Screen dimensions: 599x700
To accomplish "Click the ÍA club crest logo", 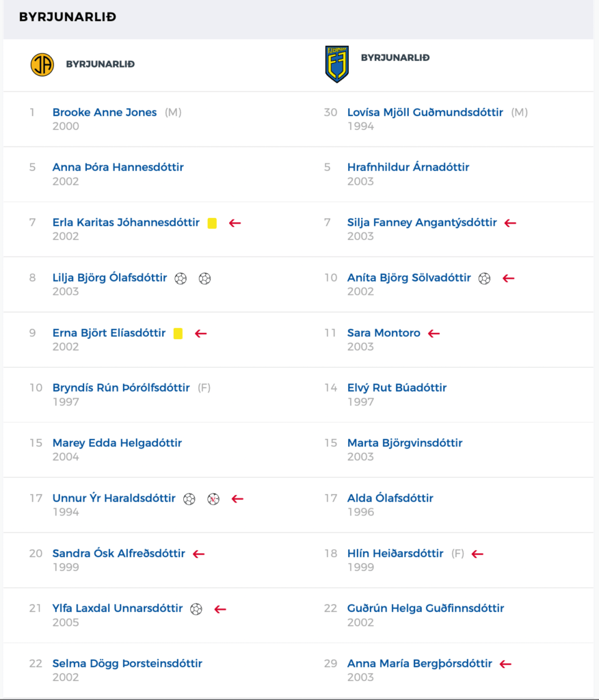I will click(42, 64).
